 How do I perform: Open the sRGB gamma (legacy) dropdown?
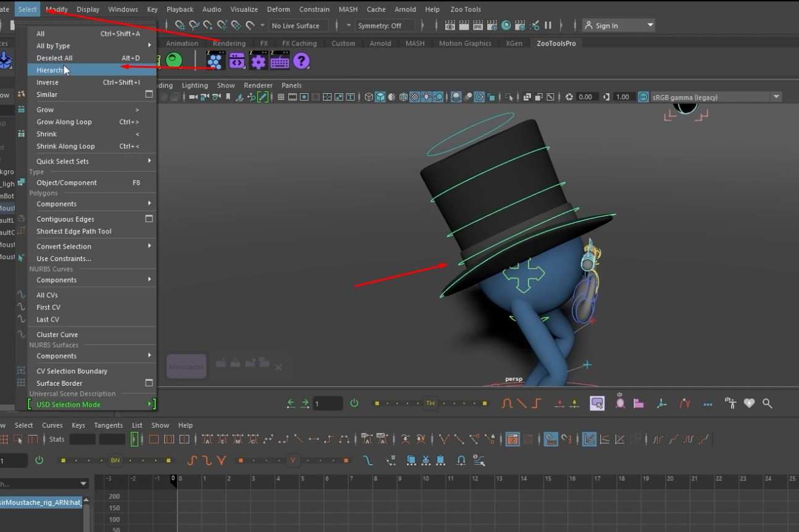[715, 97]
